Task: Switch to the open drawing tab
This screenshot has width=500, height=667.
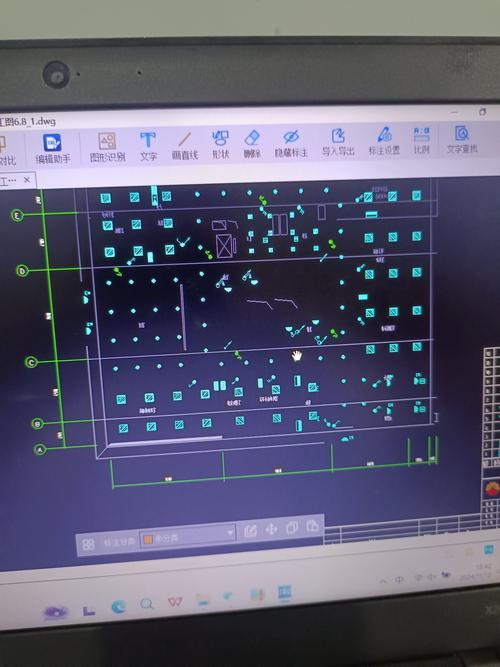Action: (8, 181)
